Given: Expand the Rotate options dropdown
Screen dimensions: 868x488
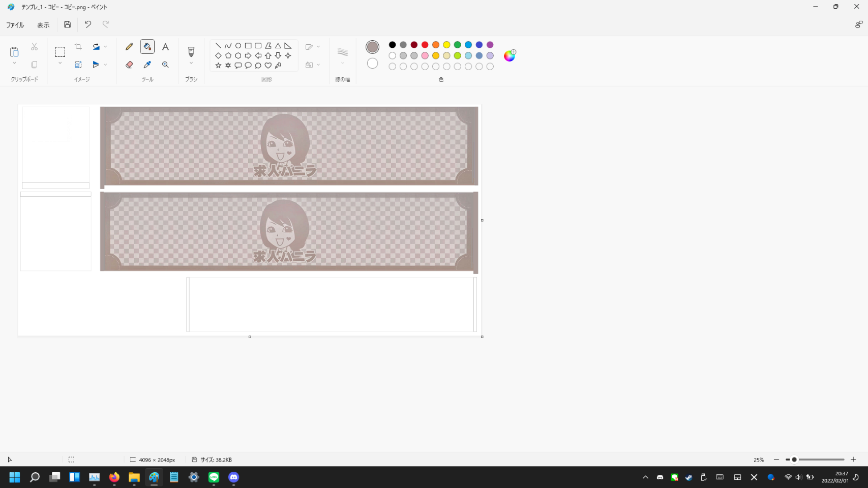Looking at the screenshot, I should tap(105, 47).
